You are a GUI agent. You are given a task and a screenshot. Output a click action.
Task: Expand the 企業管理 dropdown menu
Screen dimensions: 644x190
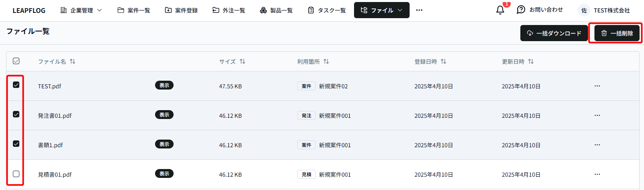pyautogui.click(x=81, y=10)
